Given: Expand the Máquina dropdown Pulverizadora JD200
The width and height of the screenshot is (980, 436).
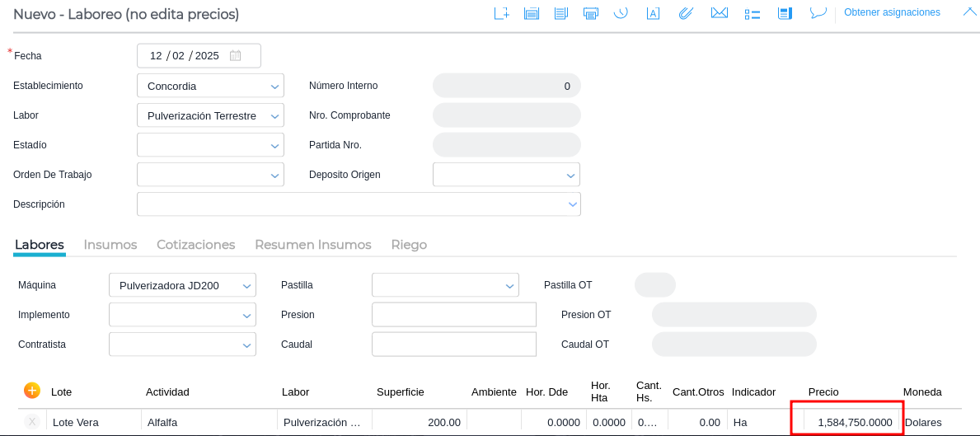Looking at the screenshot, I should [x=246, y=286].
